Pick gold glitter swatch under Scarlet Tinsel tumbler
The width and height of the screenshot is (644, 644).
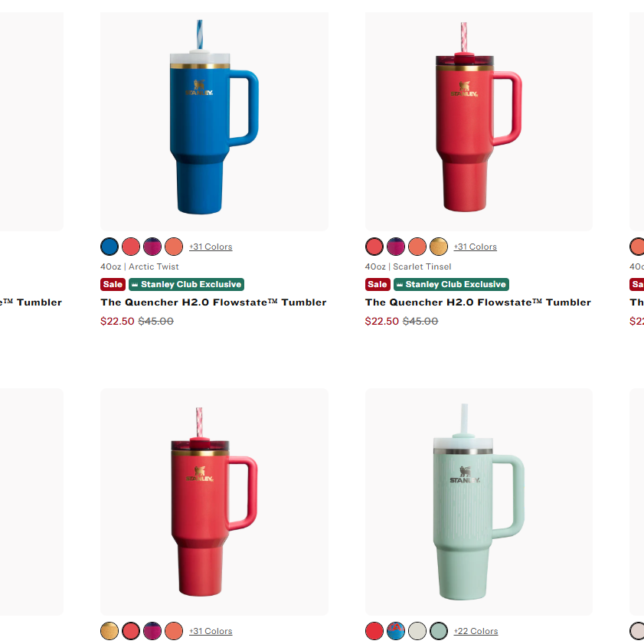coord(439,247)
